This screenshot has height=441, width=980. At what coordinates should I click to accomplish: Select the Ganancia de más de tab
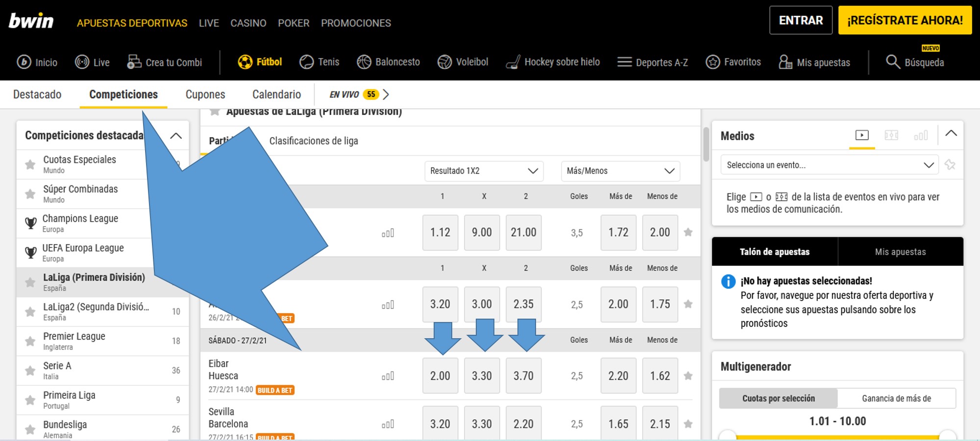click(897, 398)
